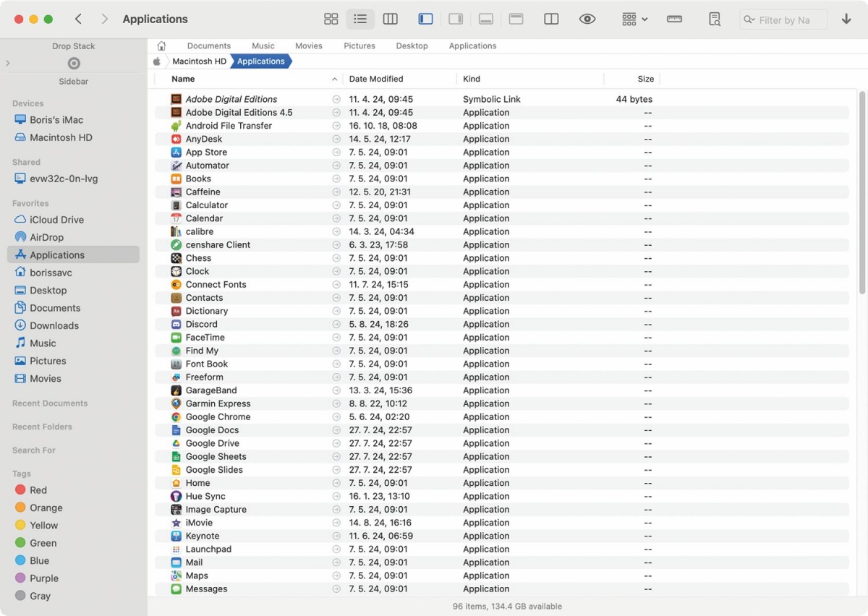868x616 pixels.
Task: Open Pictures in the favorites bar
Action: click(x=359, y=46)
